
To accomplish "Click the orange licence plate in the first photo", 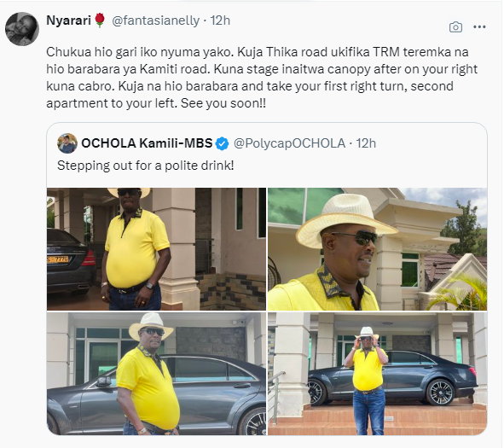I will 58,259.
